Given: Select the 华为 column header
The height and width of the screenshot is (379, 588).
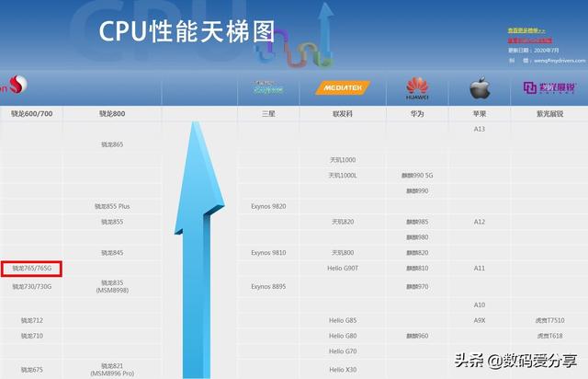Looking at the screenshot, I should coord(417,114).
